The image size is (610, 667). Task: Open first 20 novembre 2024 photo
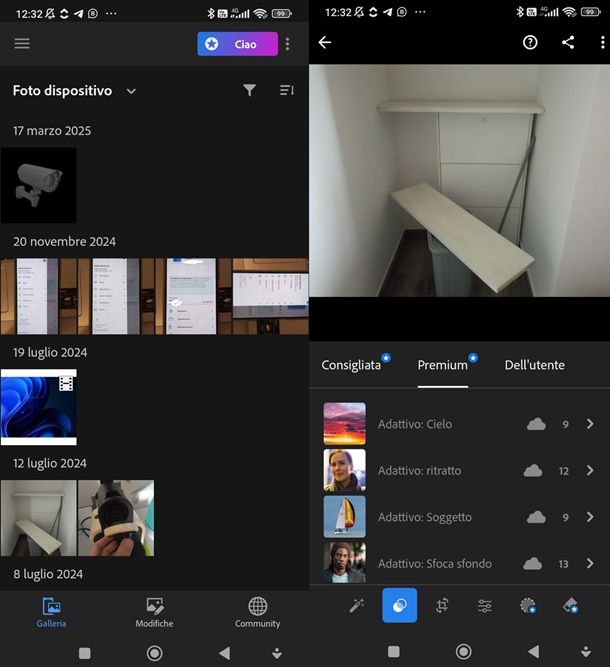(39, 296)
